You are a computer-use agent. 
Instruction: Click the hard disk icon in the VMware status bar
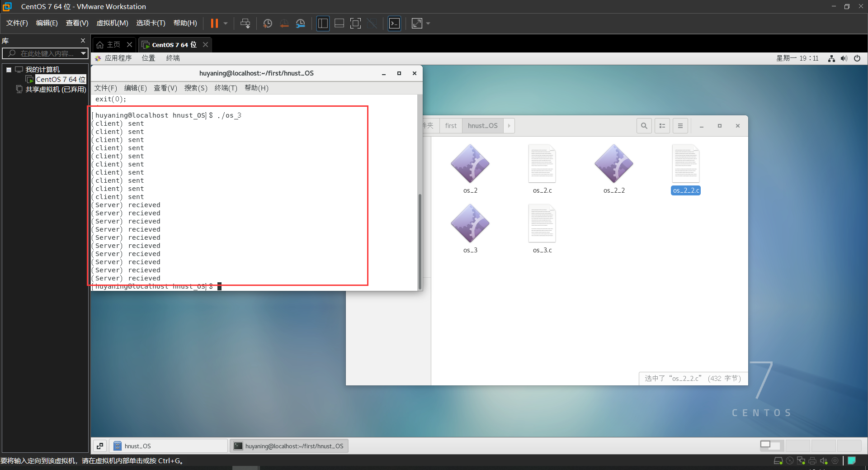click(778, 461)
